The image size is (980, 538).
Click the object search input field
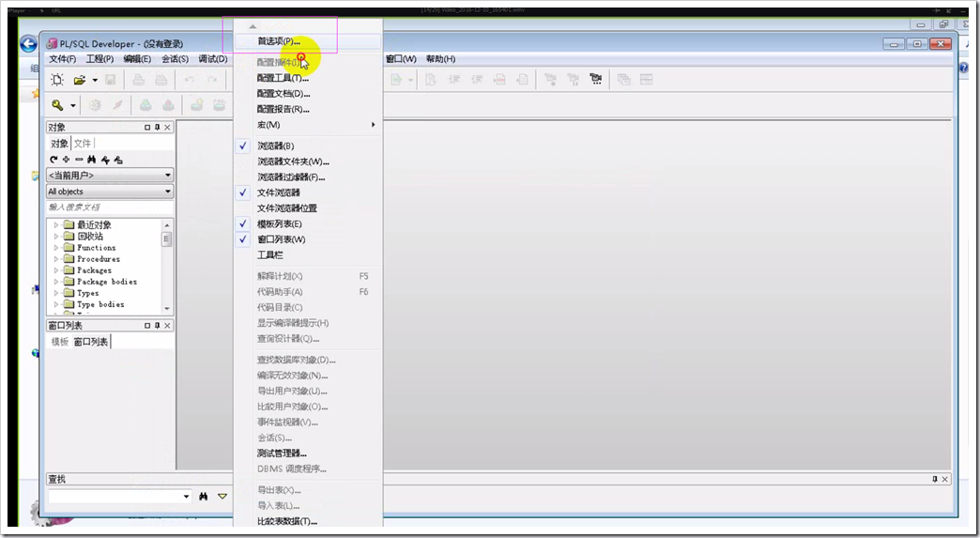coord(110,208)
